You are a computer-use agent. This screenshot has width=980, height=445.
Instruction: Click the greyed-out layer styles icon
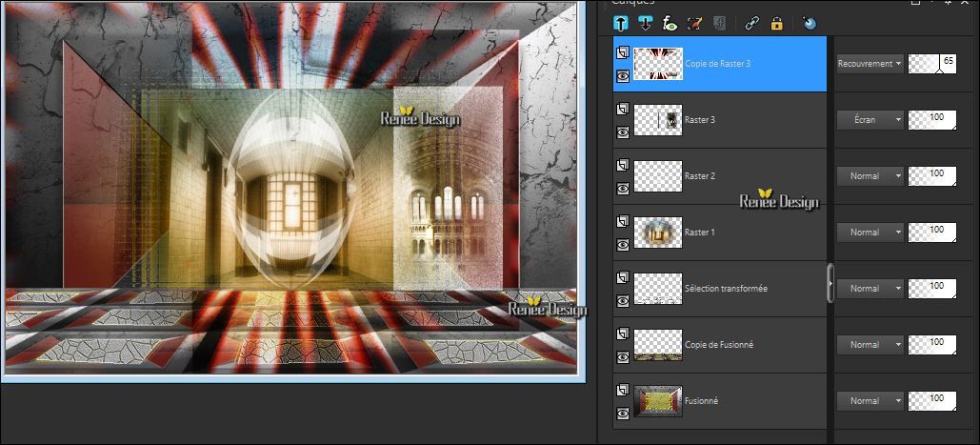[719, 24]
